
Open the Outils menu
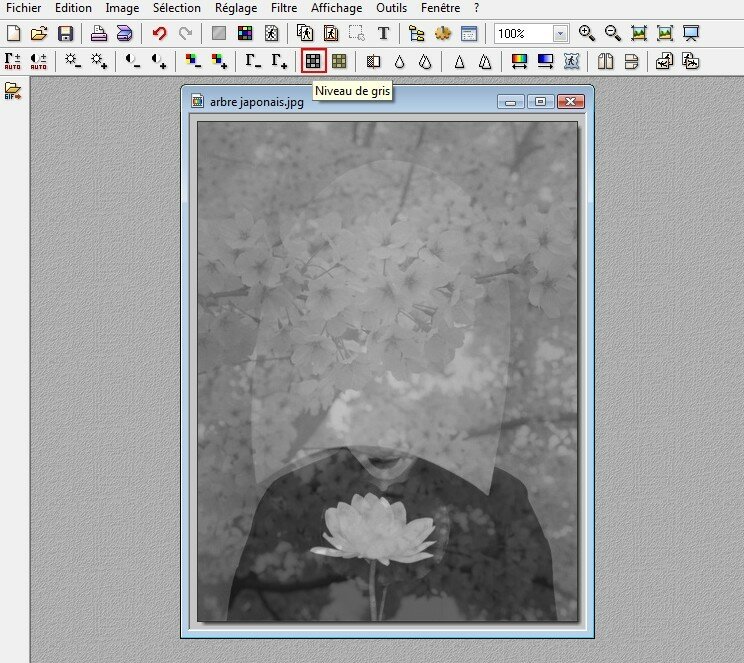click(391, 8)
